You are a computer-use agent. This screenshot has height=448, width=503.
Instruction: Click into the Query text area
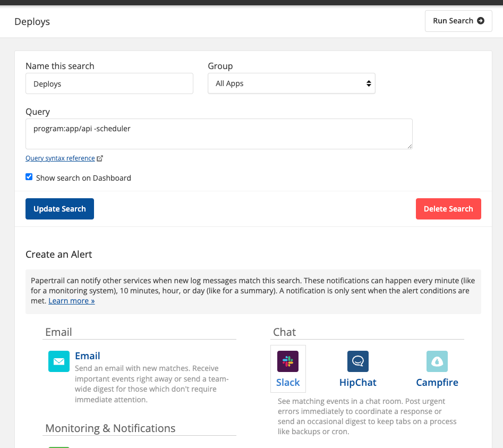[x=219, y=134]
